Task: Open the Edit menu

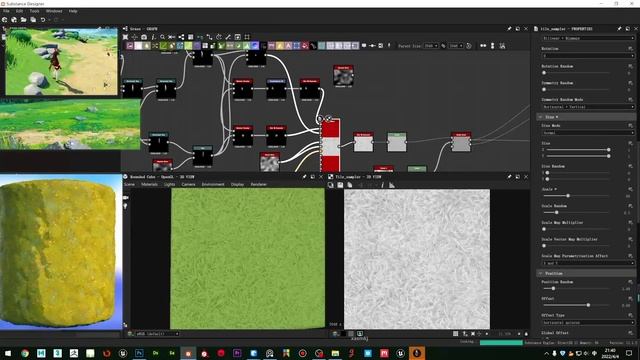Action: pos(19,11)
